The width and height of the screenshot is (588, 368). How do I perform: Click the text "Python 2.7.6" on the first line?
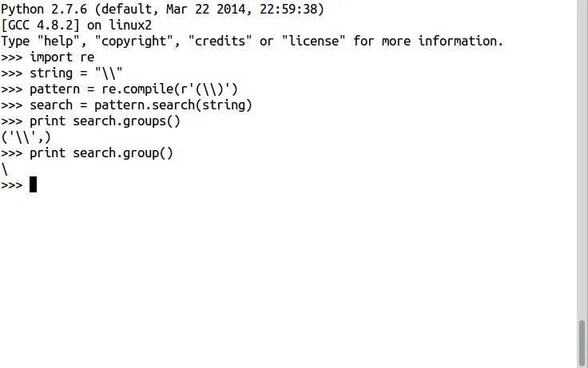click(44, 10)
